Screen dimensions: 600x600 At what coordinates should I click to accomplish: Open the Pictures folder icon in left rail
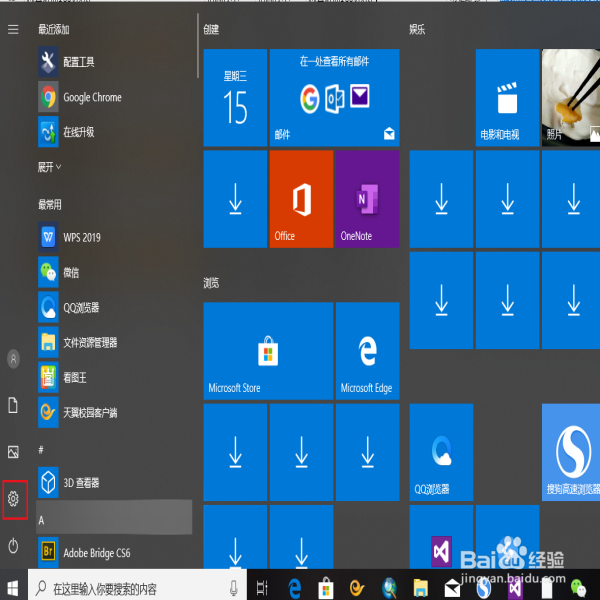tap(13, 452)
